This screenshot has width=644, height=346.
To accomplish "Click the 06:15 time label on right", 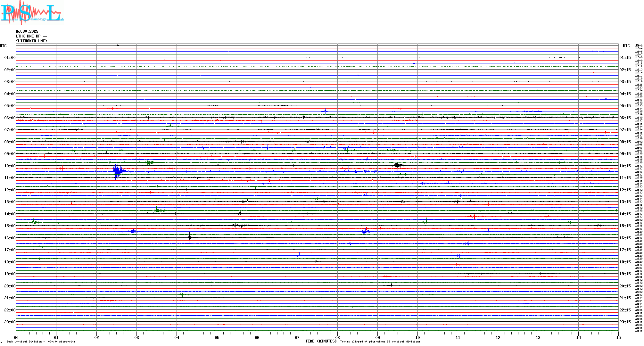I will 625,118.
